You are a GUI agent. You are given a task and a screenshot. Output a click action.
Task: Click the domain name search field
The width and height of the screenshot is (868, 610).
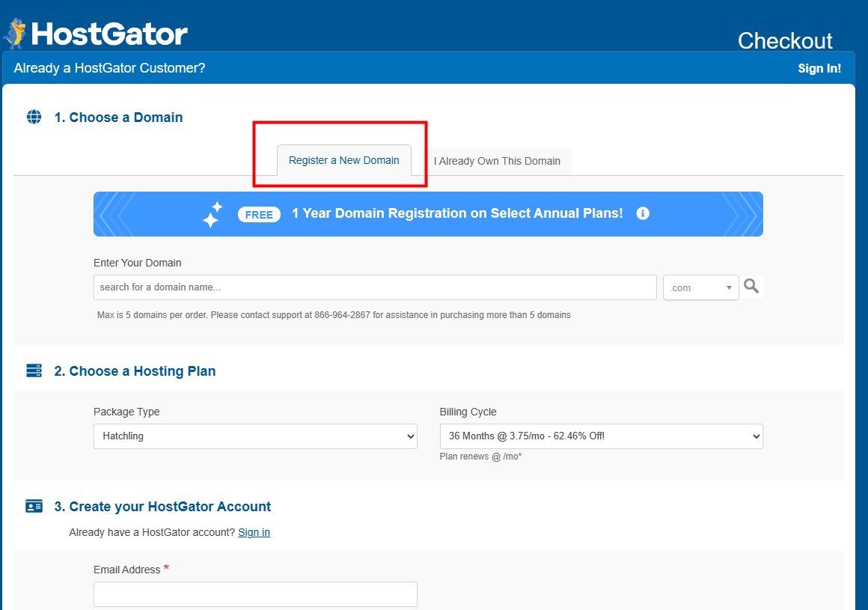(375, 287)
